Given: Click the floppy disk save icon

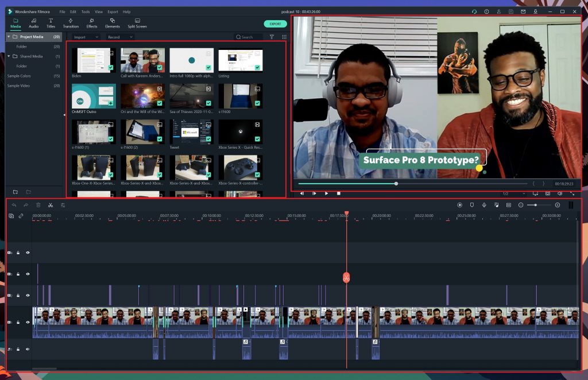Looking at the screenshot, I should (x=510, y=11).
